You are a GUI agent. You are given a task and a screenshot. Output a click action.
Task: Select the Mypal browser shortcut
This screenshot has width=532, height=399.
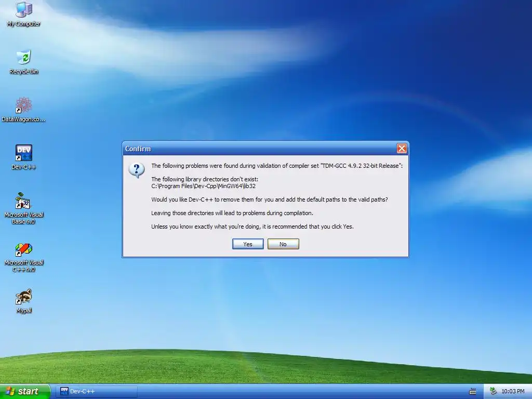coord(24,301)
